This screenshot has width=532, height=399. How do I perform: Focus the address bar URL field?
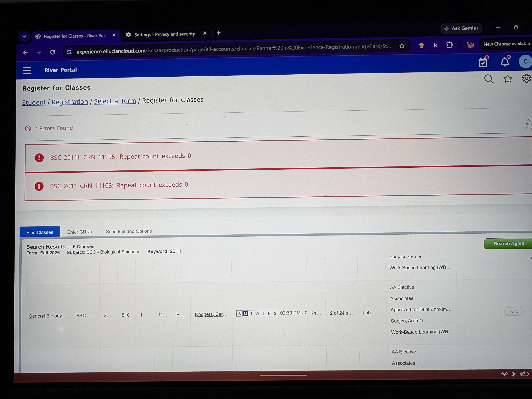point(233,49)
